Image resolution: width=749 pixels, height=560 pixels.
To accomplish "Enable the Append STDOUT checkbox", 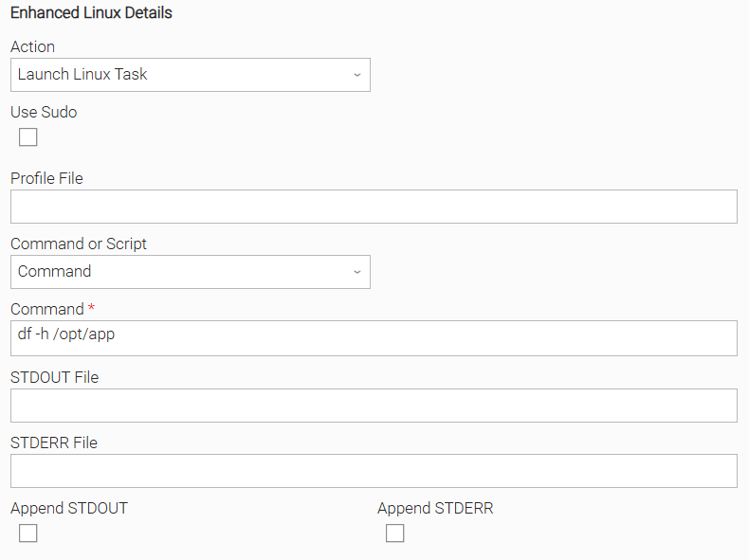I will [x=27, y=533].
